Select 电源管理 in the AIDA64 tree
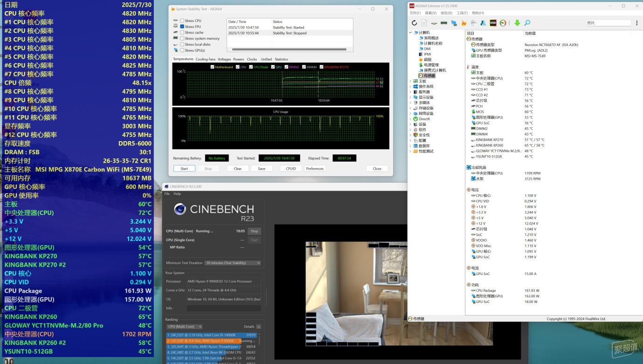 tap(431, 65)
